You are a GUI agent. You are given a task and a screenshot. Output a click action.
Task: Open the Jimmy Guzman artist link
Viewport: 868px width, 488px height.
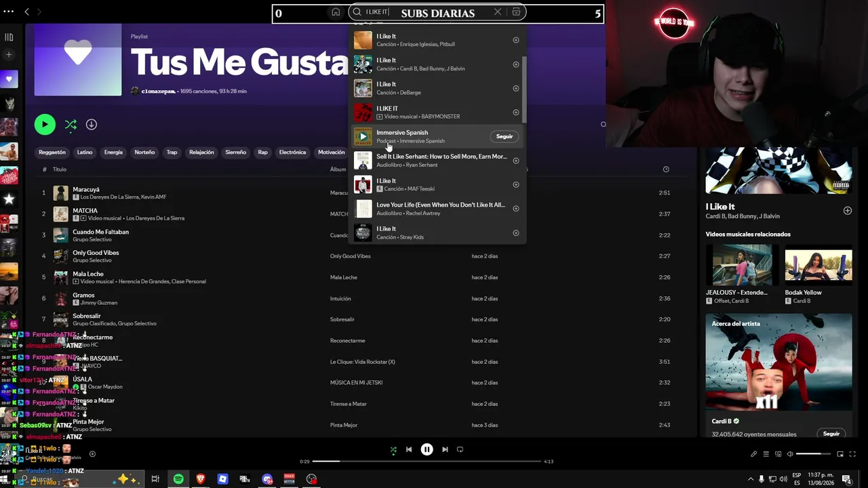coord(99,303)
